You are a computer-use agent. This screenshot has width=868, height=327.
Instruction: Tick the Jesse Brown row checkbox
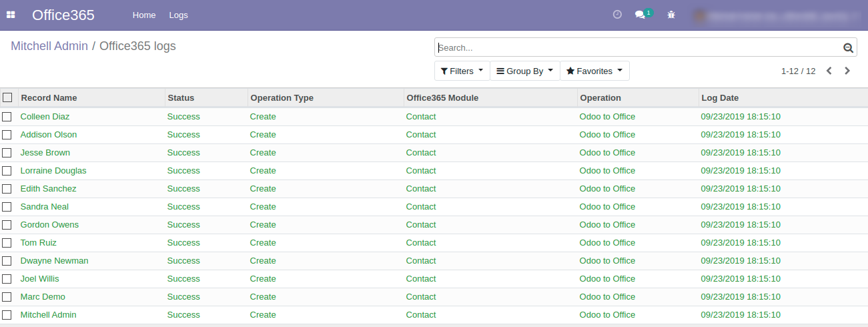7,153
